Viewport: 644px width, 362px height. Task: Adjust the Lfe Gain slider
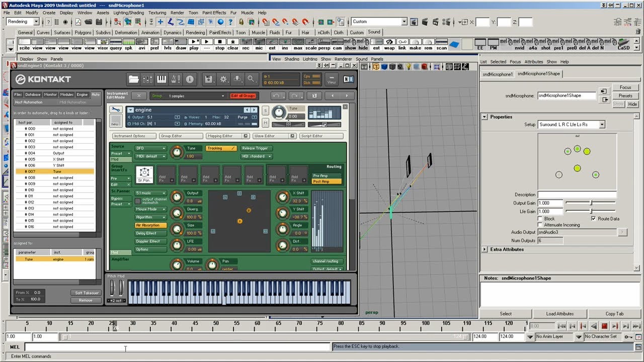coord(590,211)
